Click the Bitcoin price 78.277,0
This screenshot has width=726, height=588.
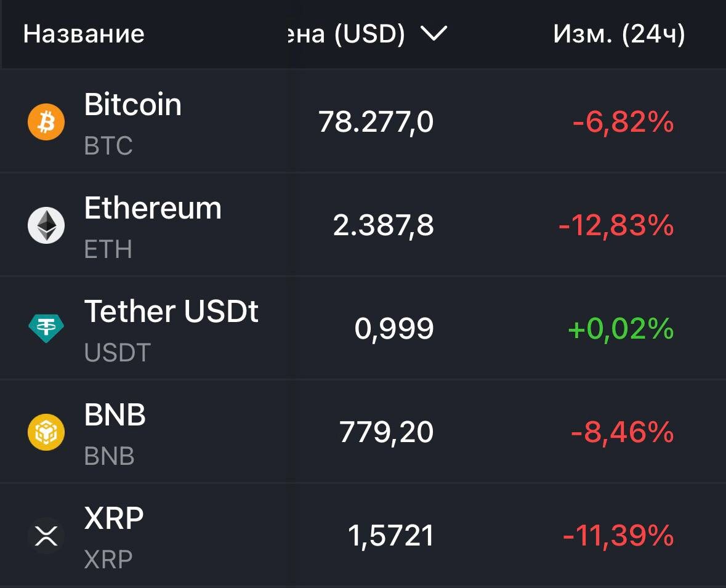tap(376, 122)
